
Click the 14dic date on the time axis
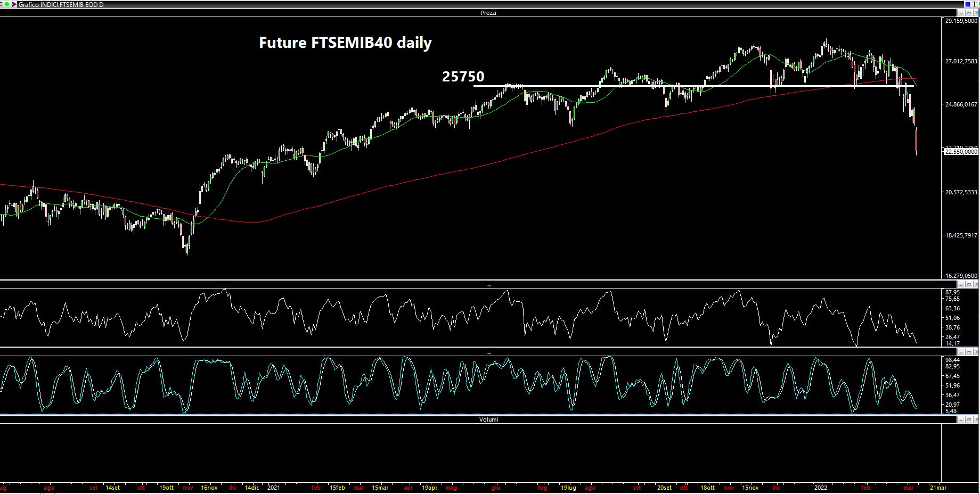[x=251, y=487]
